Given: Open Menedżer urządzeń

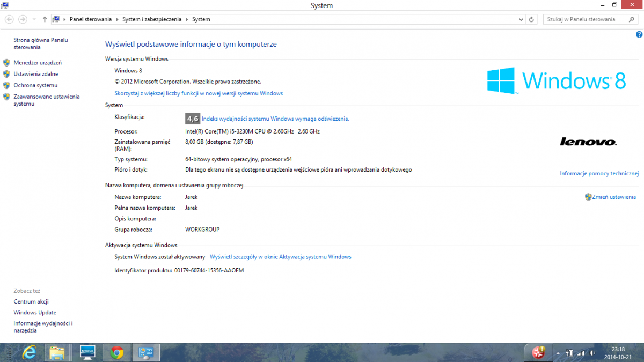Looking at the screenshot, I should pyautogui.click(x=38, y=63).
